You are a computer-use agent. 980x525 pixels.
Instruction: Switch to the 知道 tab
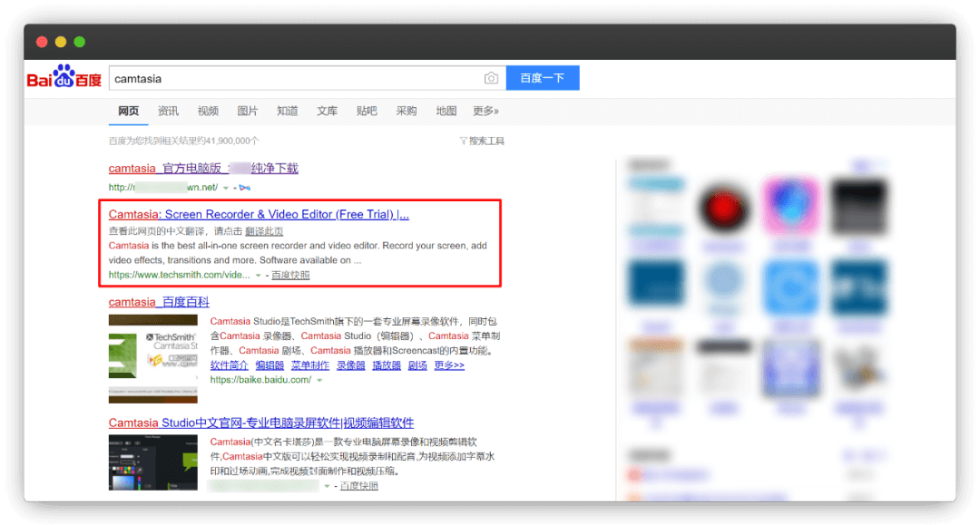pyautogui.click(x=288, y=112)
